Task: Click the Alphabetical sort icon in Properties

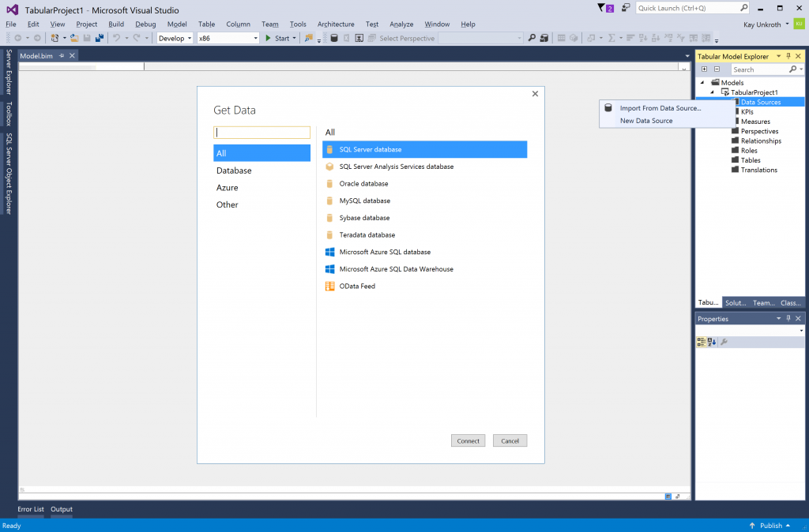Action: [x=712, y=342]
